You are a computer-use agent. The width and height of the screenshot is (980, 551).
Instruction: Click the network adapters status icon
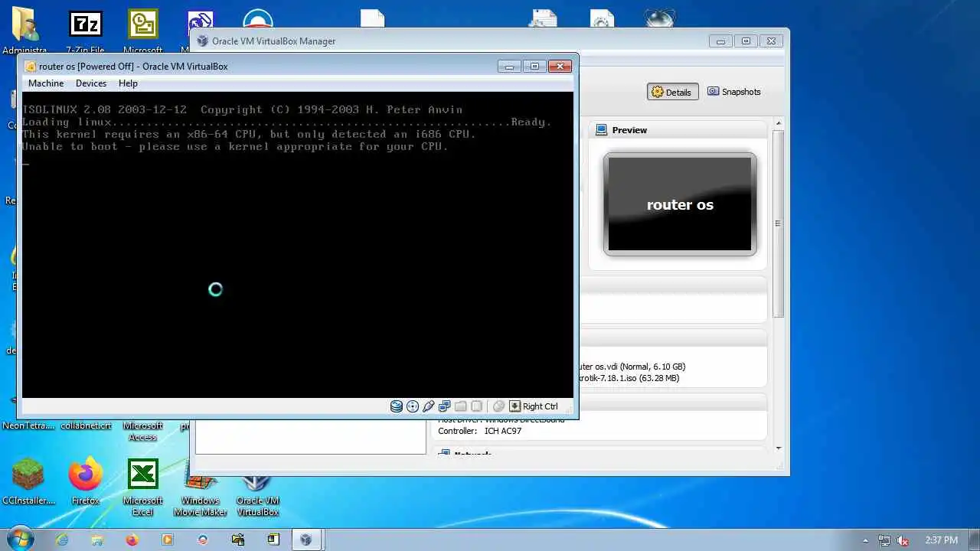(x=445, y=406)
